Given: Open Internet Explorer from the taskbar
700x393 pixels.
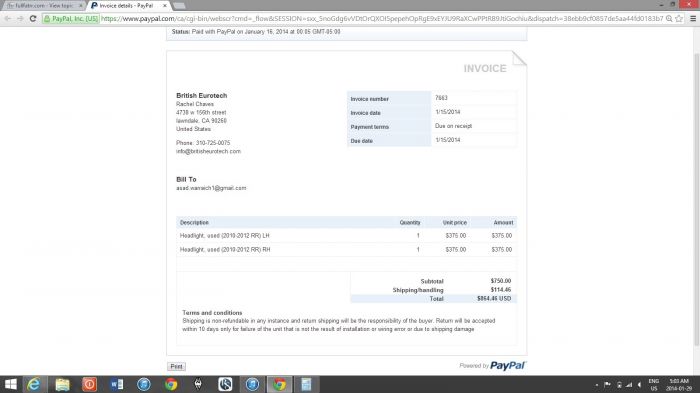Looking at the screenshot, I should click(x=33, y=384).
